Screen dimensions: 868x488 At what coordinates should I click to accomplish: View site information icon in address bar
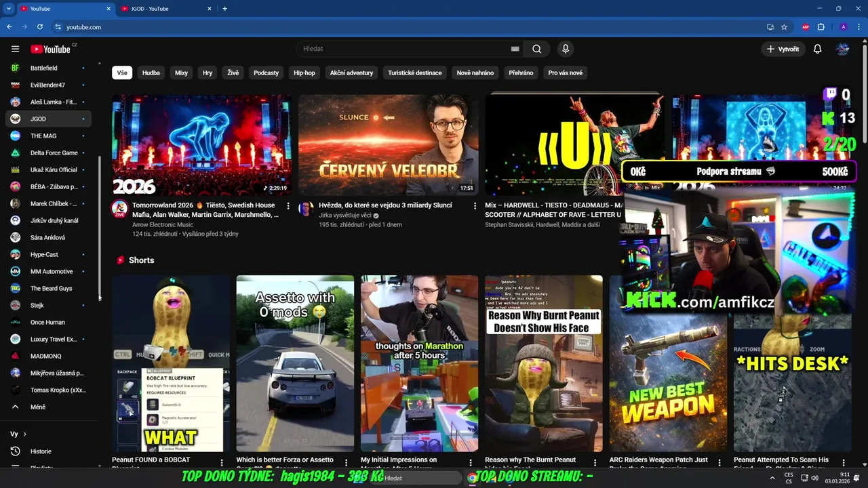(x=58, y=27)
